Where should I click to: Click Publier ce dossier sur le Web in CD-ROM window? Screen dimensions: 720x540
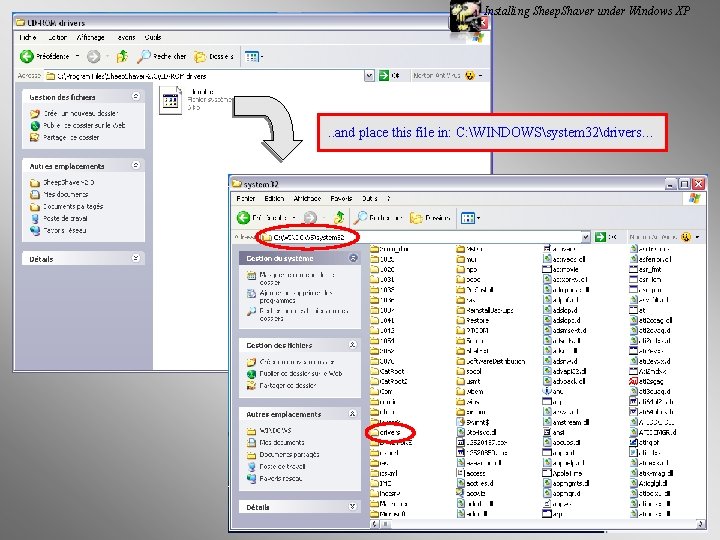[x=78, y=125]
